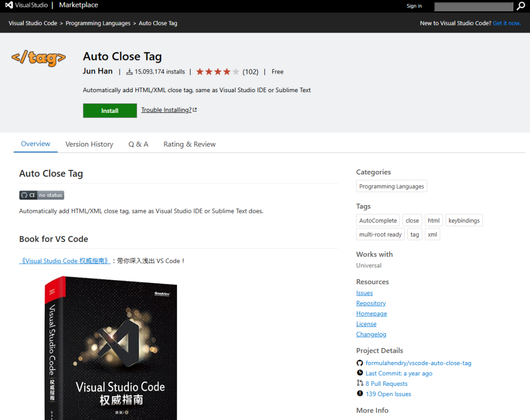Click the Visual Studio logo icon
This screenshot has height=420, width=530.
coord(9,5)
